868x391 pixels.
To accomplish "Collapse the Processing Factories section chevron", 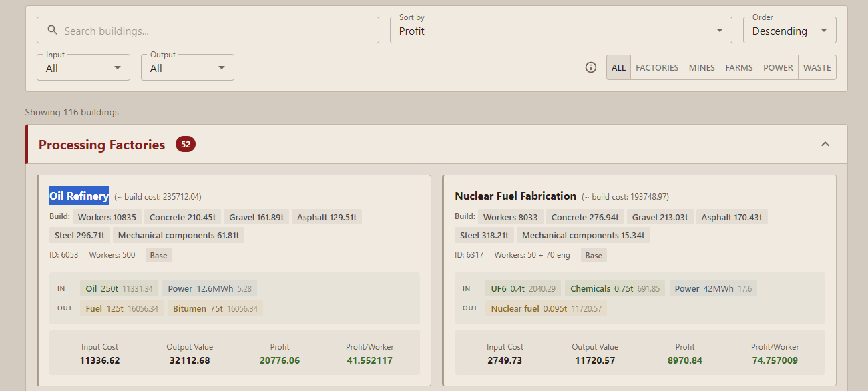I will click(825, 144).
